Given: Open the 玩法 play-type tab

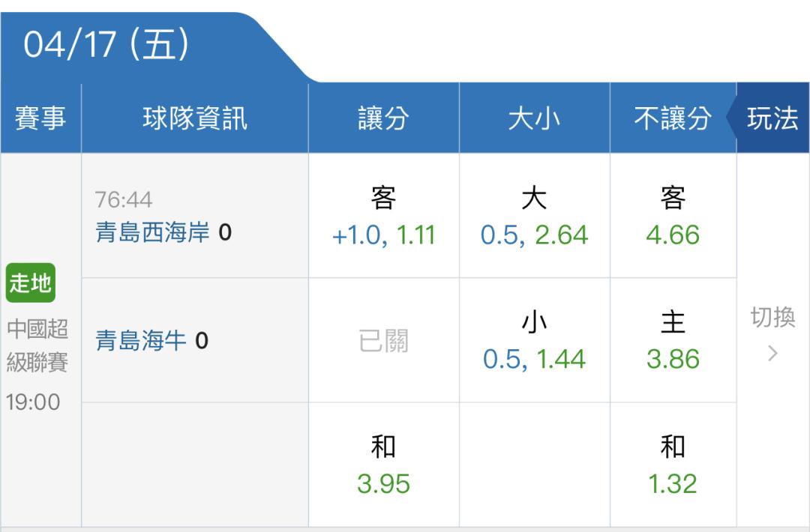Looking at the screenshot, I should coord(772,118).
